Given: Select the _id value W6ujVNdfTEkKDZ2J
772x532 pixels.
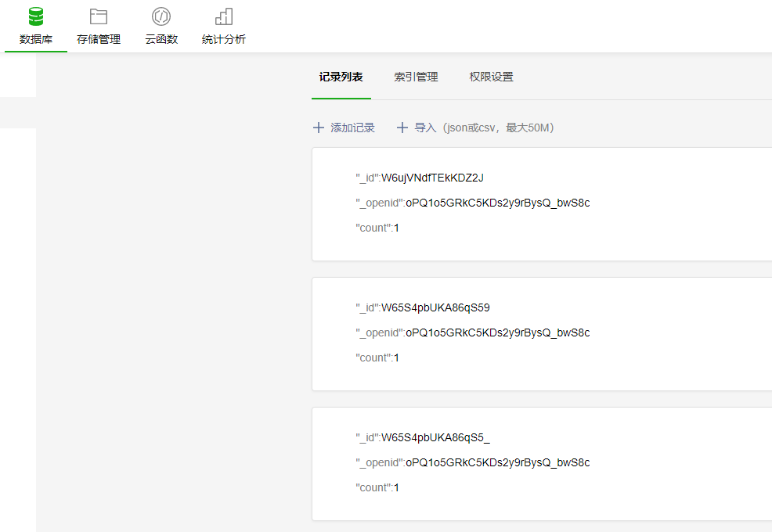Looking at the screenshot, I should [432, 178].
